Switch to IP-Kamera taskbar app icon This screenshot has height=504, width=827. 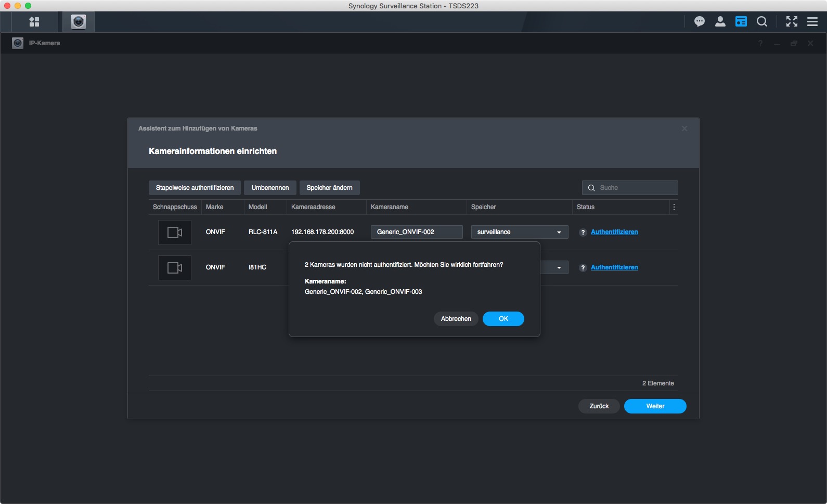coord(79,22)
